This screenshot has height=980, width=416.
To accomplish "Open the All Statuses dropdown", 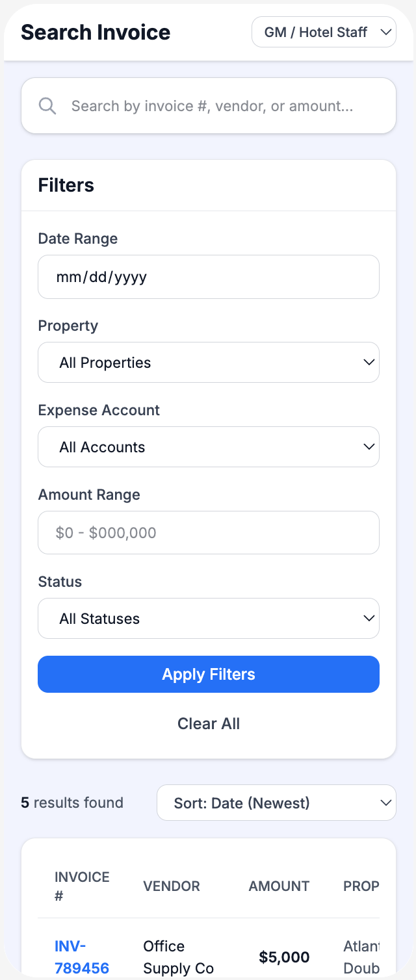I will [209, 618].
